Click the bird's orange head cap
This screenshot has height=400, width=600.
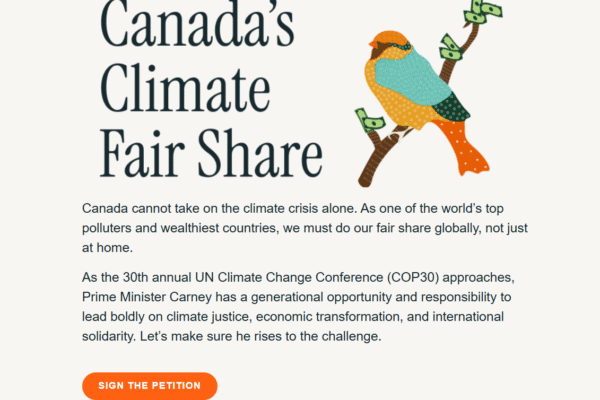[389, 39]
